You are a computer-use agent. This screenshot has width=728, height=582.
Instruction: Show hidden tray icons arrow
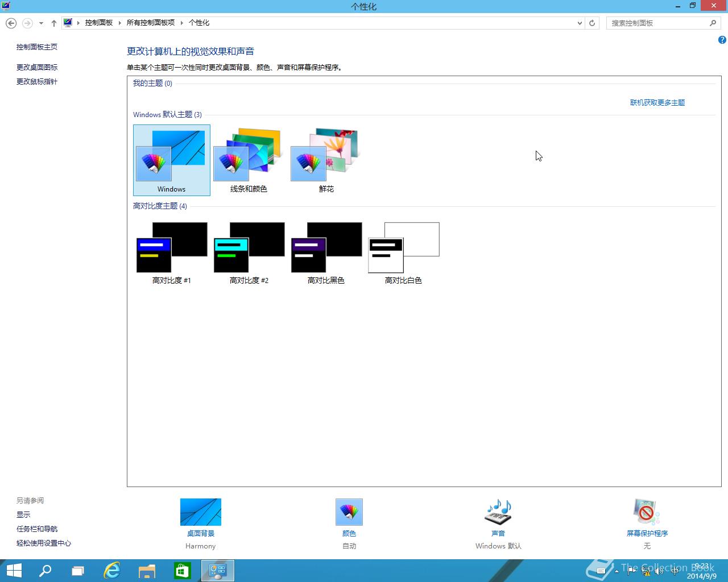pos(617,571)
